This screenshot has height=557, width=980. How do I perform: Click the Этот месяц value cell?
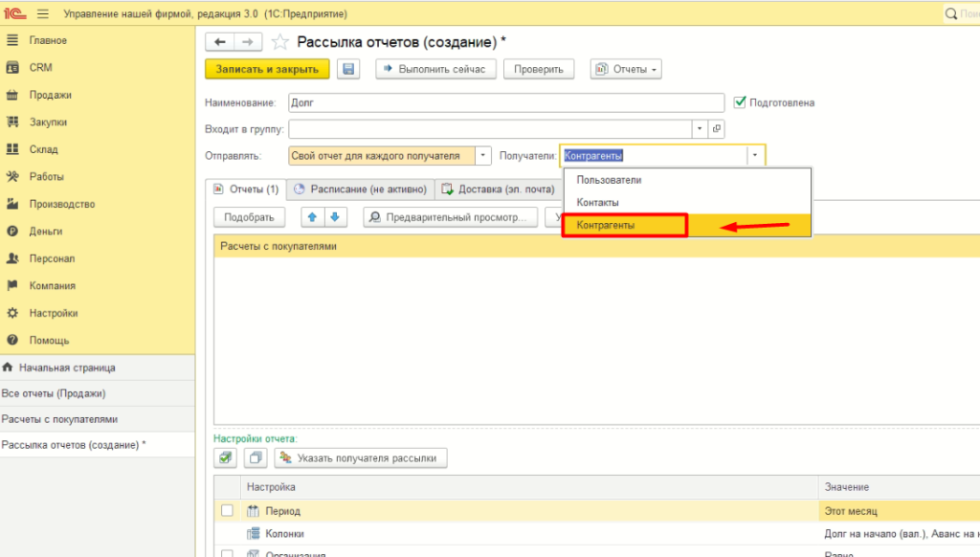(899, 511)
